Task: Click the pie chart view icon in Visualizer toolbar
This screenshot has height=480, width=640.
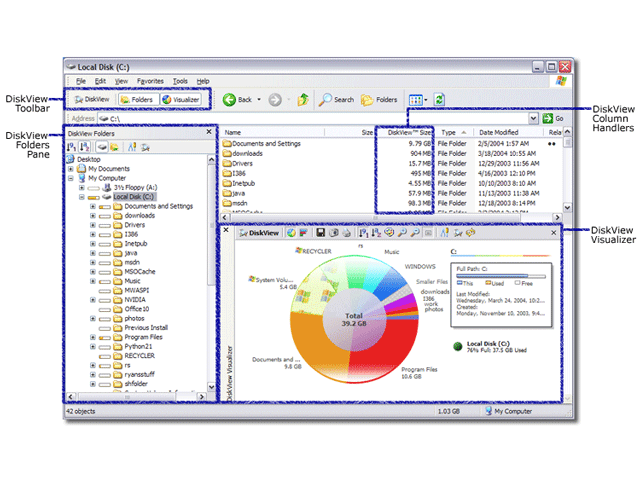Action: coord(291,233)
